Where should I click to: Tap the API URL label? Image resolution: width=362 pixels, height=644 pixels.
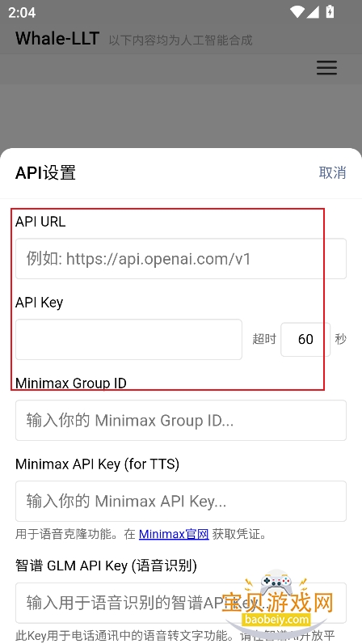[40, 222]
